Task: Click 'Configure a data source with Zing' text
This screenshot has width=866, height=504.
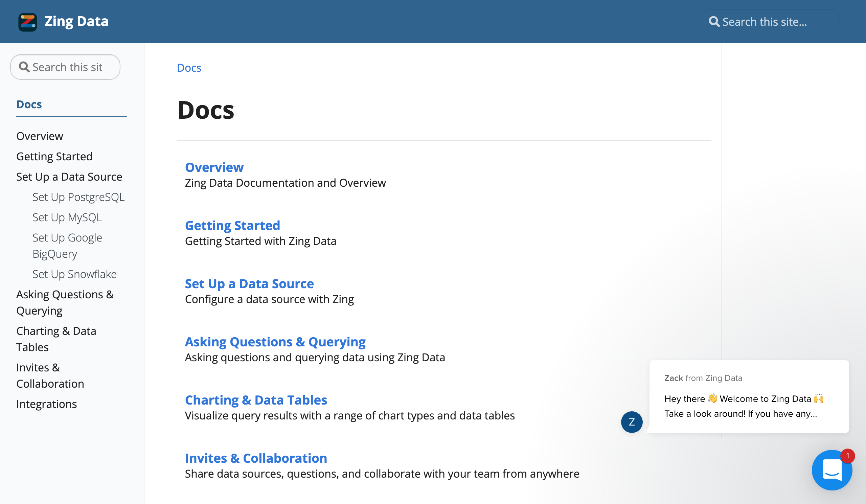Action: (269, 299)
